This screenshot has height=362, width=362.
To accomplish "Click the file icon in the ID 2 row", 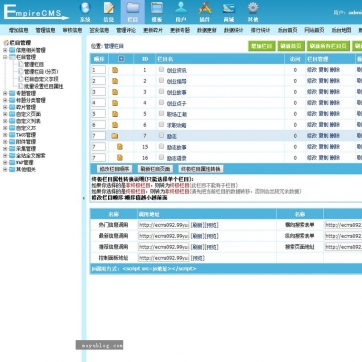I will [x=115, y=81].
